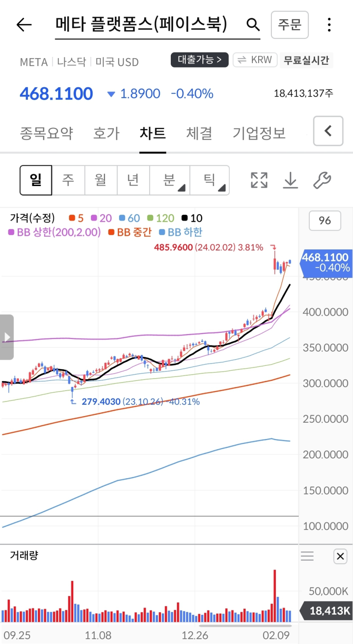This screenshot has height=644, width=353.
Task: Click the hamburger icon beside the volume panel
Action: tap(307, 556)
